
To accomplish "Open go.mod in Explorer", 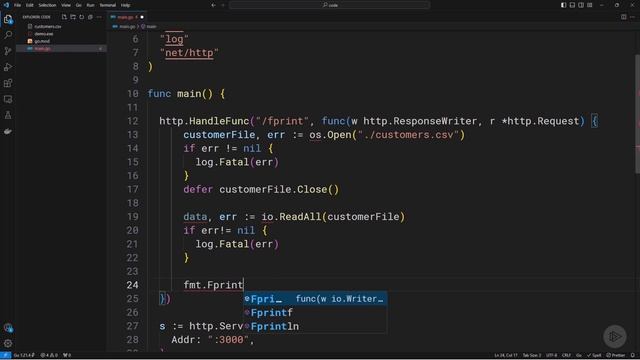I will click(42, 41).
